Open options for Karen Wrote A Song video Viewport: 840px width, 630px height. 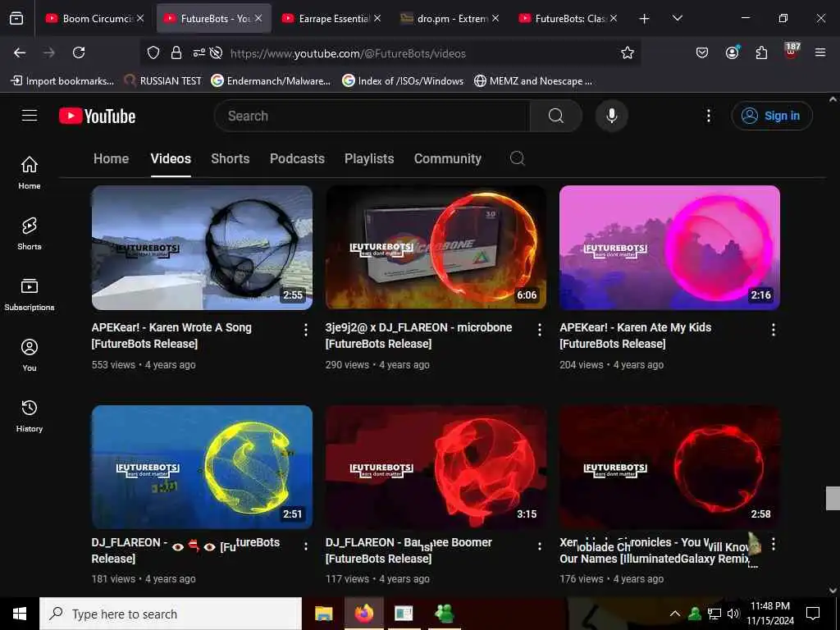(x=306, y=330)
